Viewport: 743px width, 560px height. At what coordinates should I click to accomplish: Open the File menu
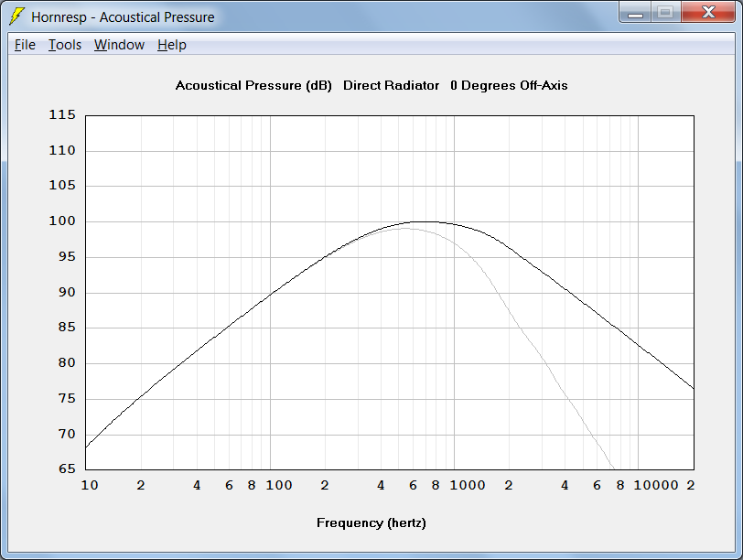coord(25,45)
